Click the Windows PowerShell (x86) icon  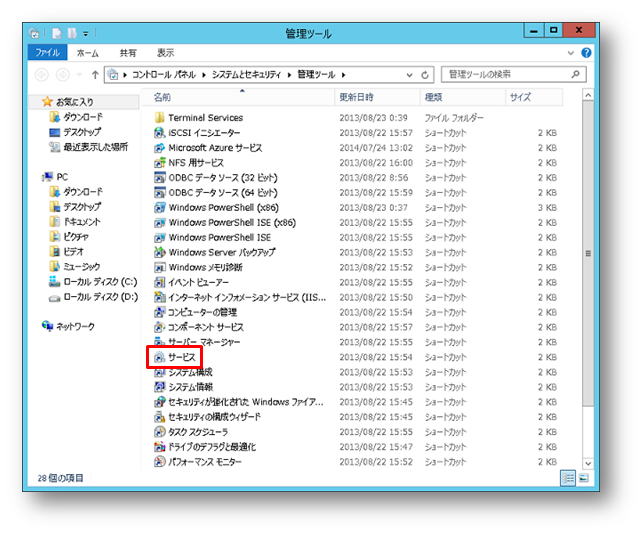click(159, 208)
